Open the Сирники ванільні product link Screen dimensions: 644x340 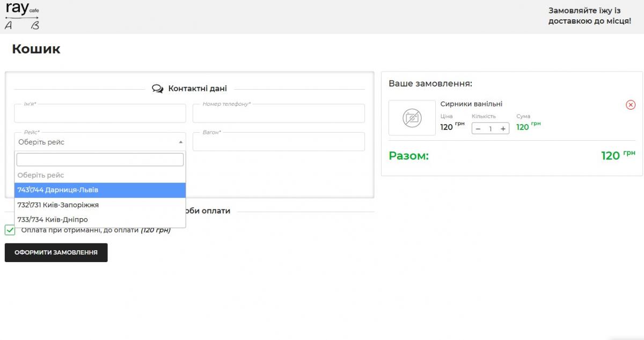click(x=471, y=104)
